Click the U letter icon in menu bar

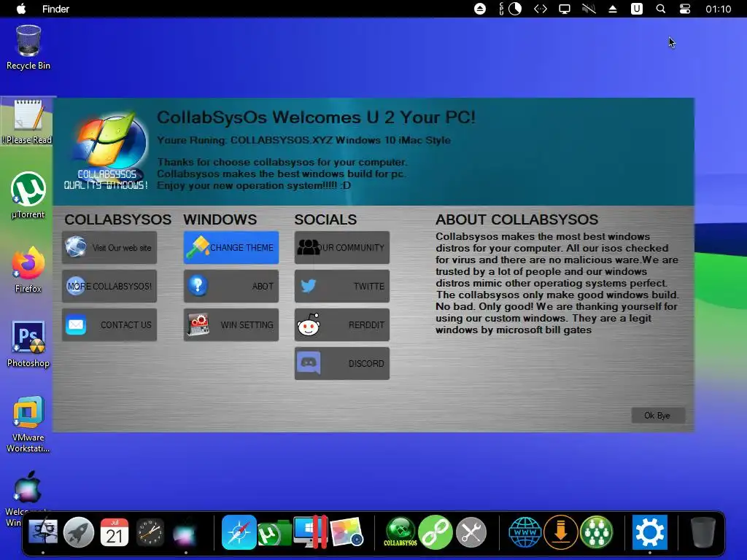click(636, 9)
